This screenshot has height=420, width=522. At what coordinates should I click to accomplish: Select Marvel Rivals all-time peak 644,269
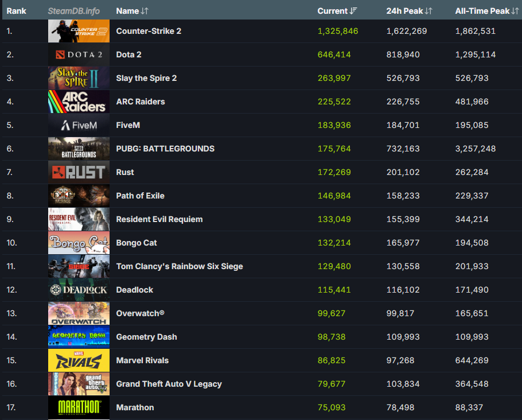coord(472,360)
